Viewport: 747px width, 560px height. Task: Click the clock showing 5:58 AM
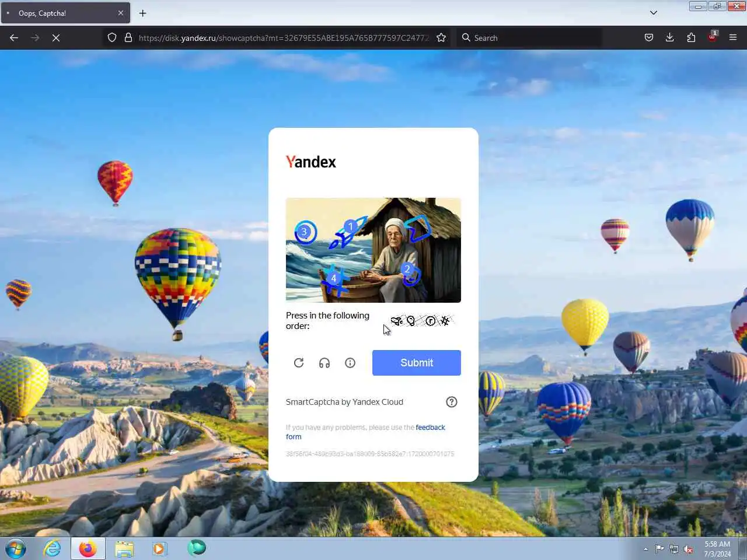pos(717,544)
